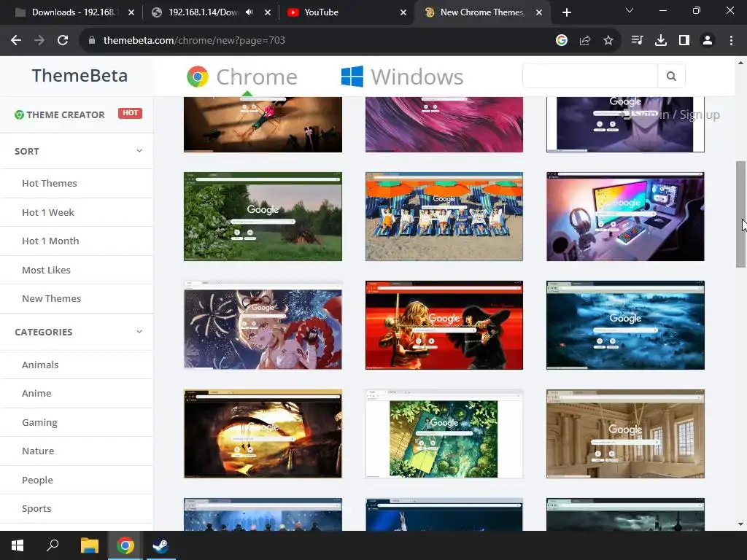This screenshot has height=560, width=747.
Task: Switch to the 192.168.1.14/Dow tab
Action: click(203, 12)
